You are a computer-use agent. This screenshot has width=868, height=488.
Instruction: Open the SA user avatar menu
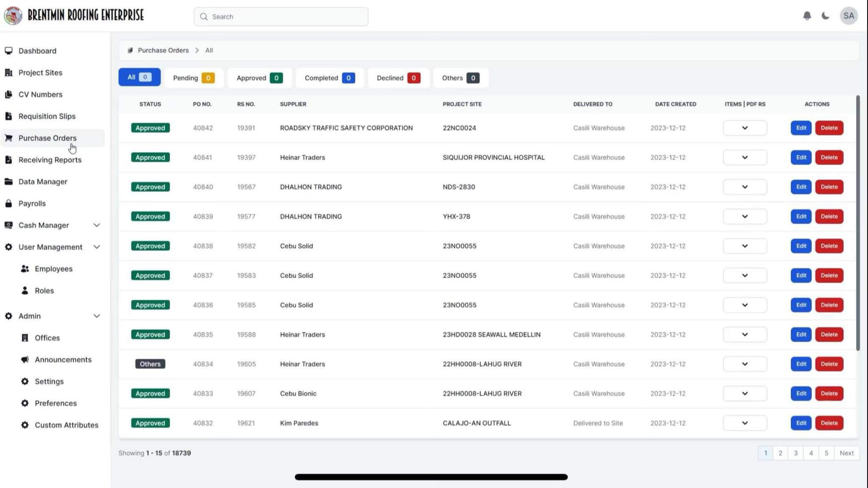[x=849, y=16]
